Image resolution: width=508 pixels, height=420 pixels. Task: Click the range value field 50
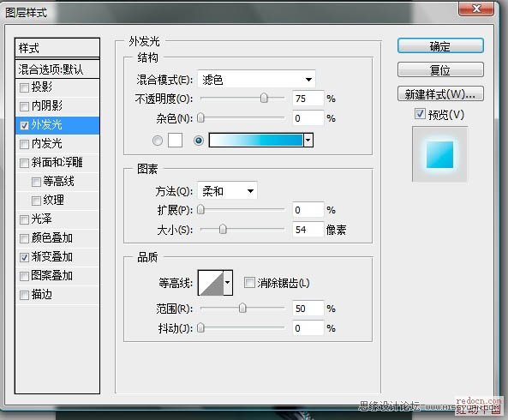[308, 309]
